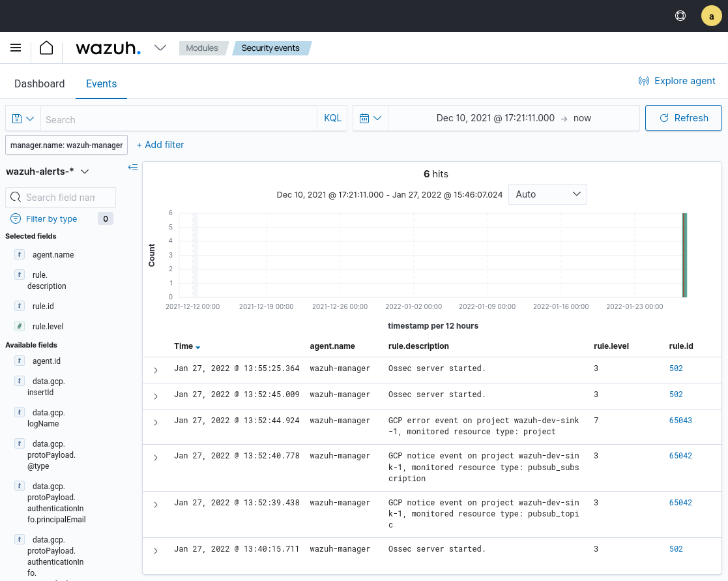
Task: Open the user avatar 'a' menu
Action: (x=711, y=16)
